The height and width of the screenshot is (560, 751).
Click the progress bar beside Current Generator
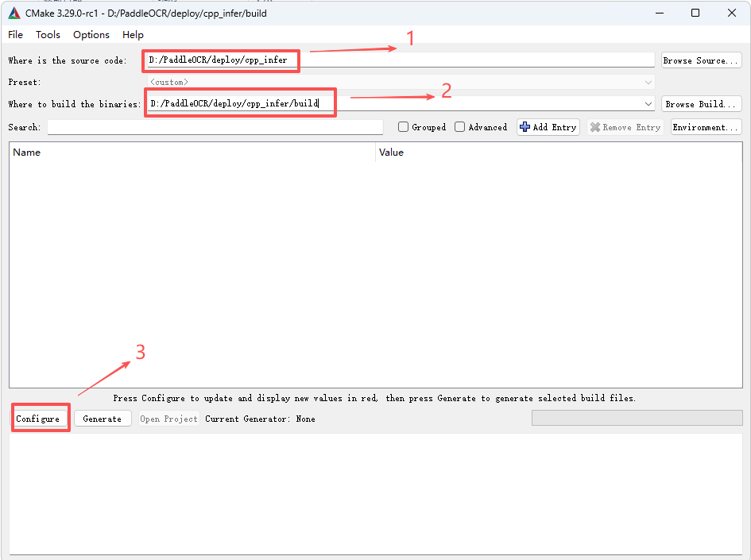pos(637,418)
